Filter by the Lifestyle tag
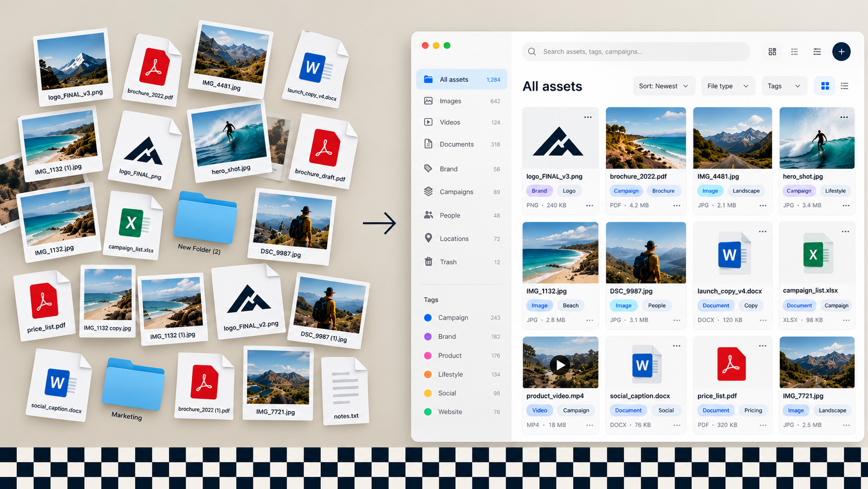The image size is (868, 489). [x=462, y=374]
